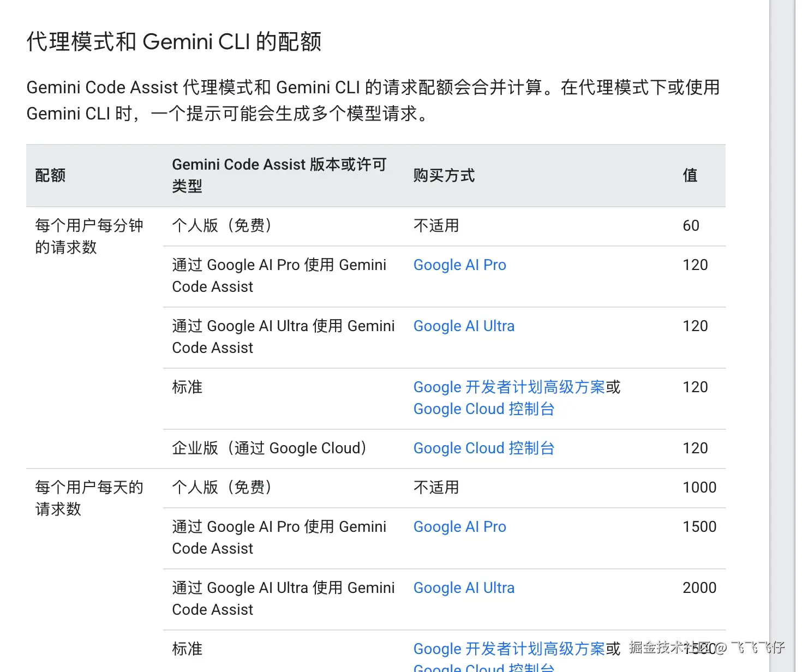This screenshot has width=802, height=672.
Task: Click the value 2000
Action: (699, 588)
